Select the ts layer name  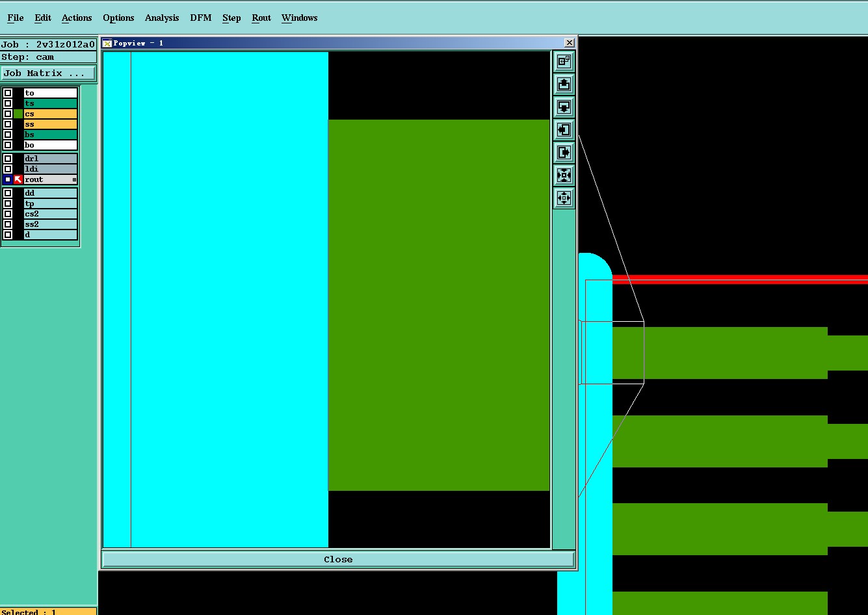[x=51, y=103]
